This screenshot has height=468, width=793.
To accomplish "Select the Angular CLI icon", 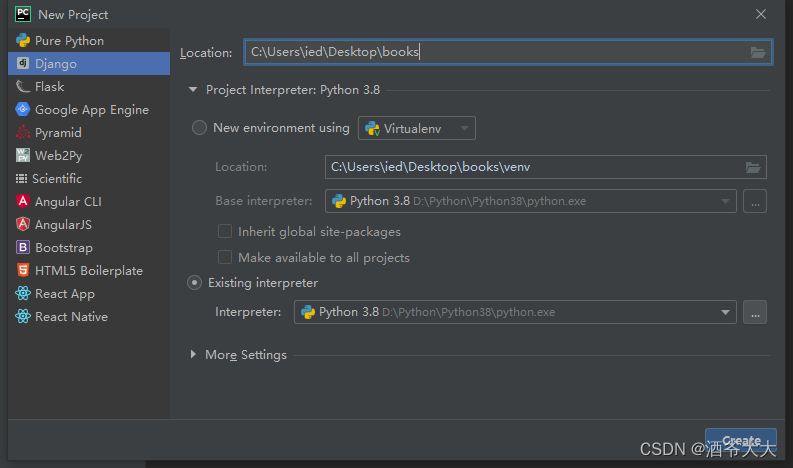I will (x=23, y=201).
